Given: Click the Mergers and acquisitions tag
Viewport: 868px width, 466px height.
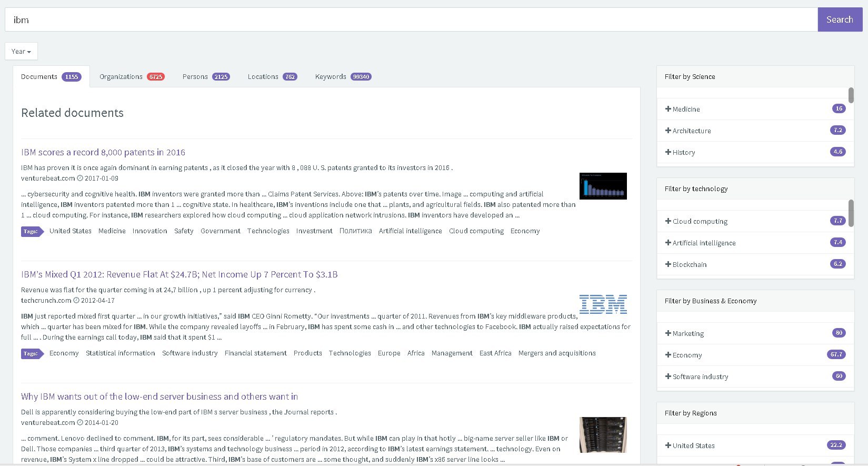Looking at the screenshot, I should pyautogui.click(x=557, y=353).
